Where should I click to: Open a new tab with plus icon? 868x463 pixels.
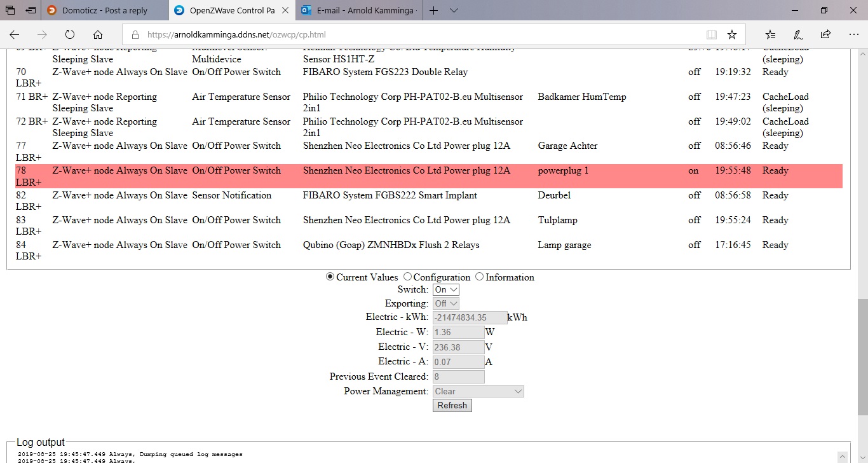point(433,10)
